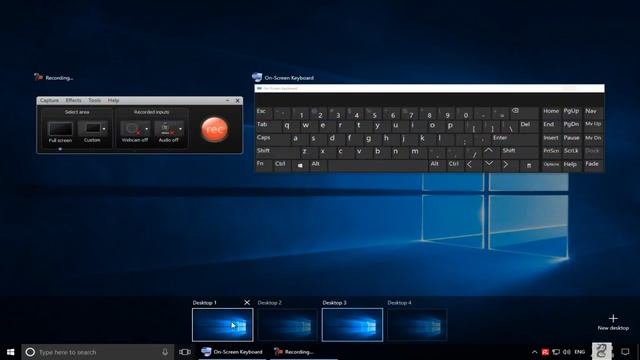This screenshot has width=640, height=360.
Task: Open Recording taskbar button
Action: pyautogui.click(x=303, y=352)
